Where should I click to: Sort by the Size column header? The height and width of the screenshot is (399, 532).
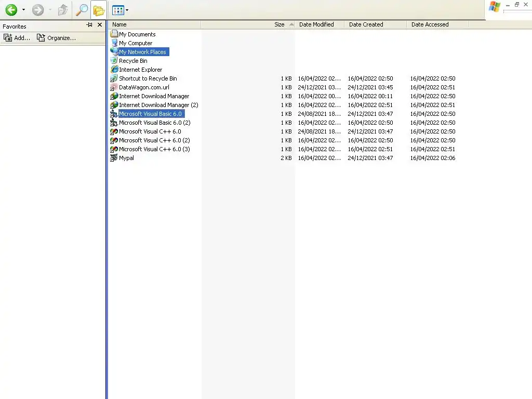[248, 24]
